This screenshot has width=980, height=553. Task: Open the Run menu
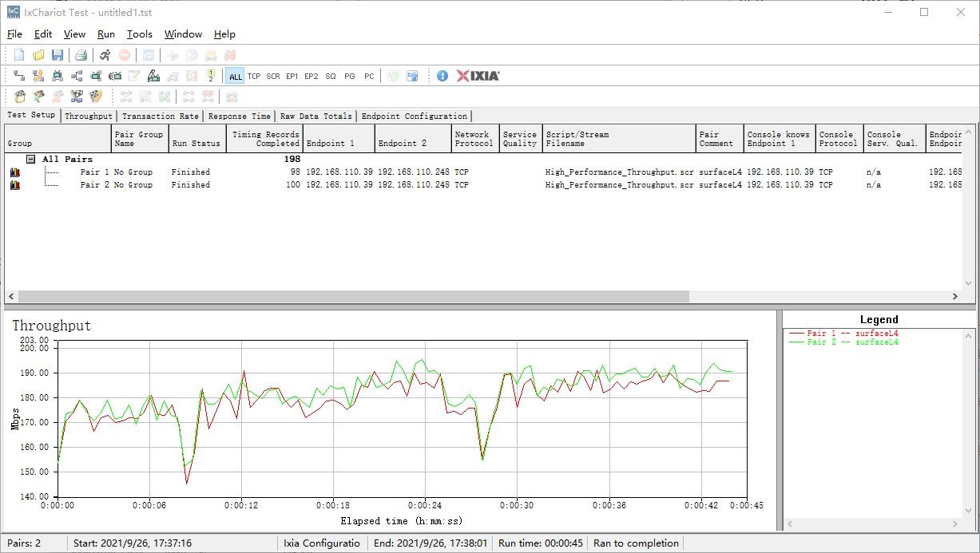click(106, 34)
